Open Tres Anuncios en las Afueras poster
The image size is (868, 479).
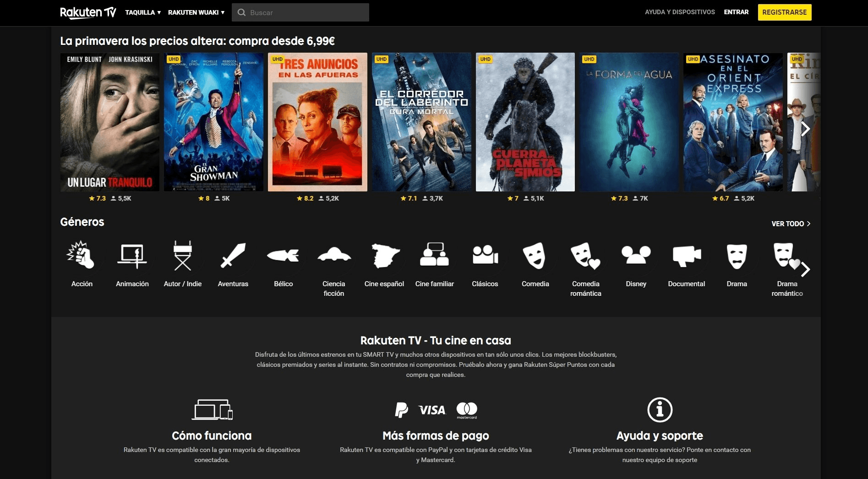(317, 122)
